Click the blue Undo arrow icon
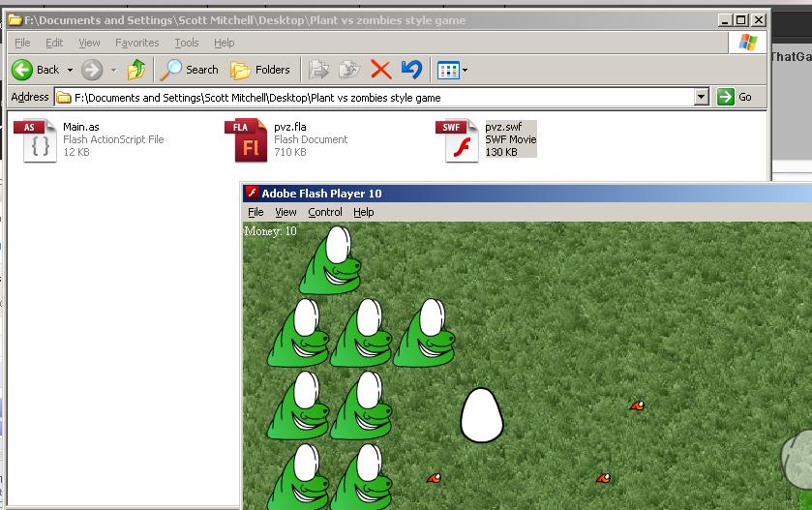 411,70
